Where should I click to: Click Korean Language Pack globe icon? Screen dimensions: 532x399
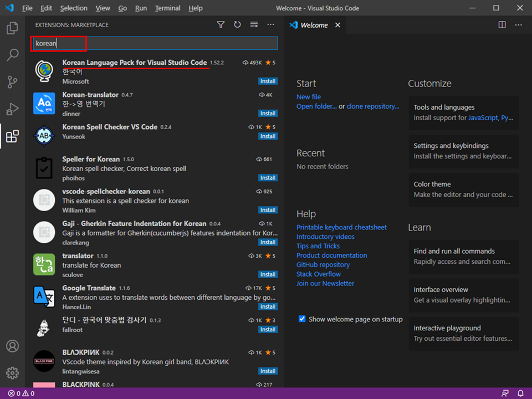[x=44, y=71]
